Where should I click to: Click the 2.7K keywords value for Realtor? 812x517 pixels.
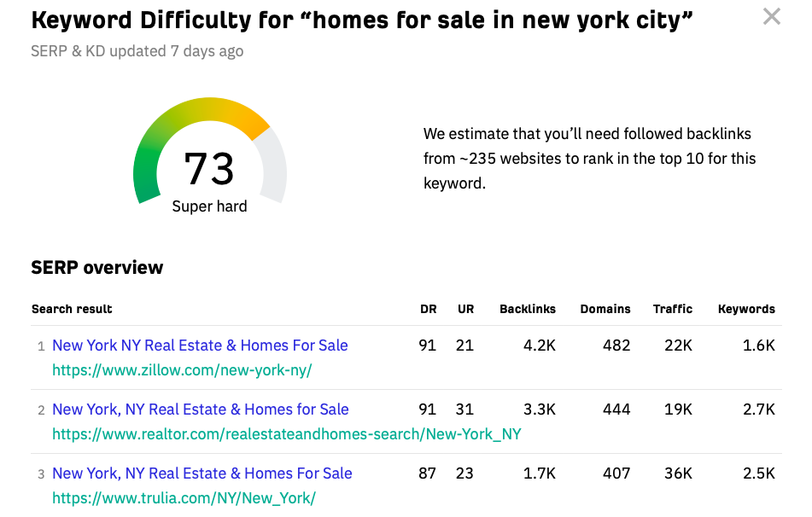pos(759,410)
